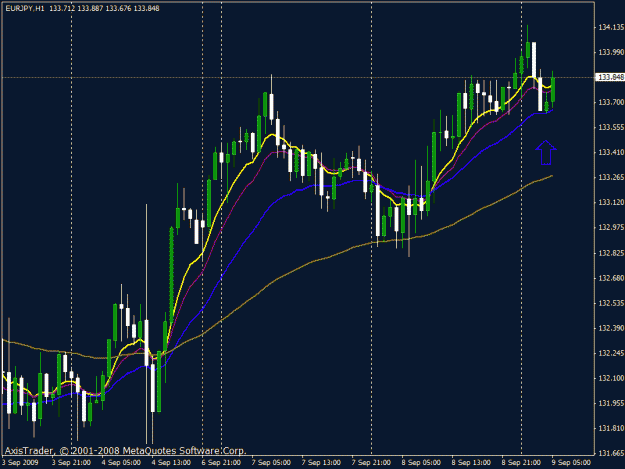The image size is (625, 469).
Task: Click the 132.975 price axis label
Action: point(611,228)
